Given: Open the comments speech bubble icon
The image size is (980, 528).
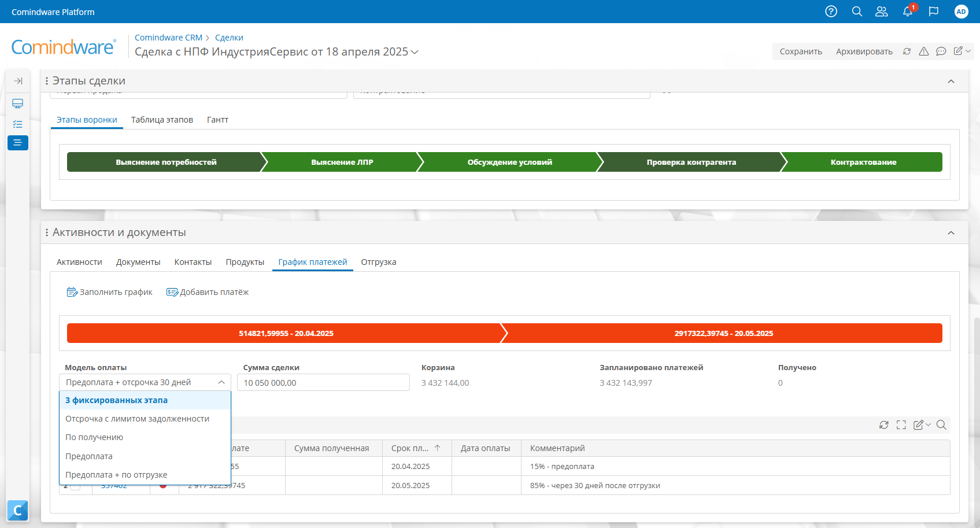Looking at the screenshot, I should (941, 51).
